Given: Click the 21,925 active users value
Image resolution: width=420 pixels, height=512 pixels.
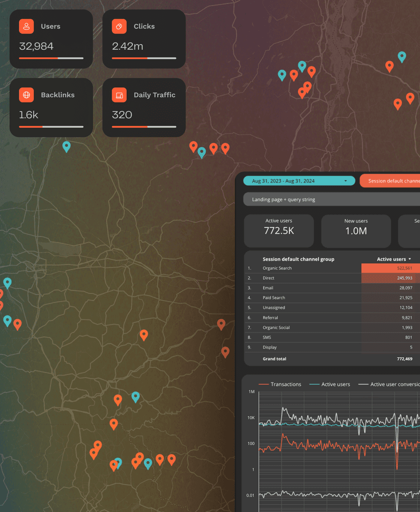Looking at the screenshot, I should click(x=405, y=297).
